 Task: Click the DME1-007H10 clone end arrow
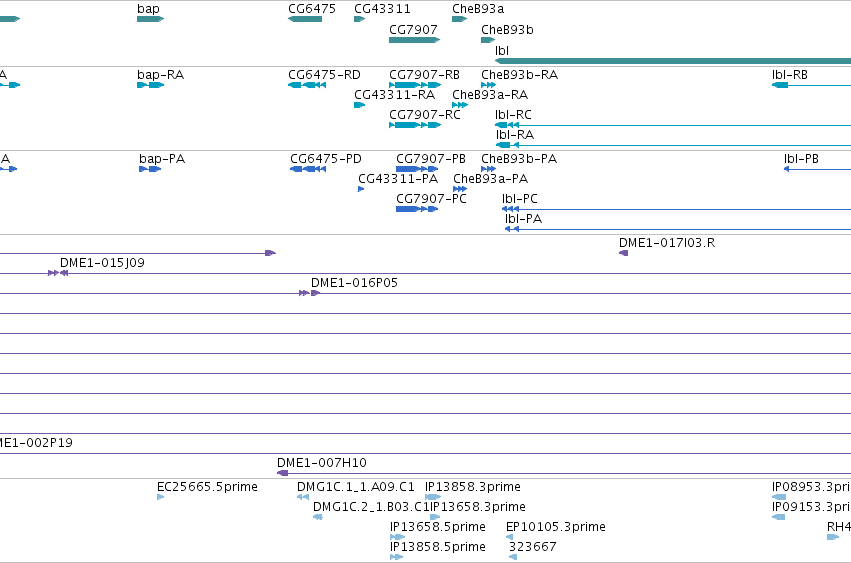point(282,473)
